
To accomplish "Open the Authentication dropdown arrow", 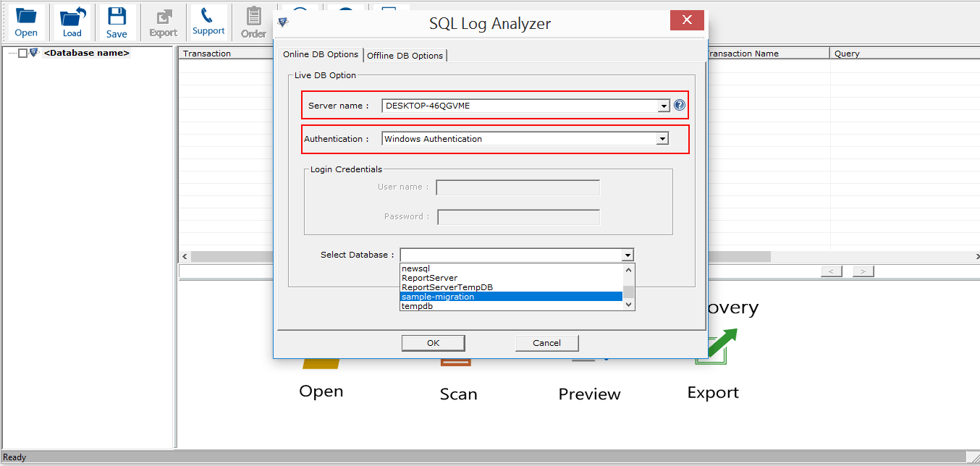I will (x=662, y=139).
